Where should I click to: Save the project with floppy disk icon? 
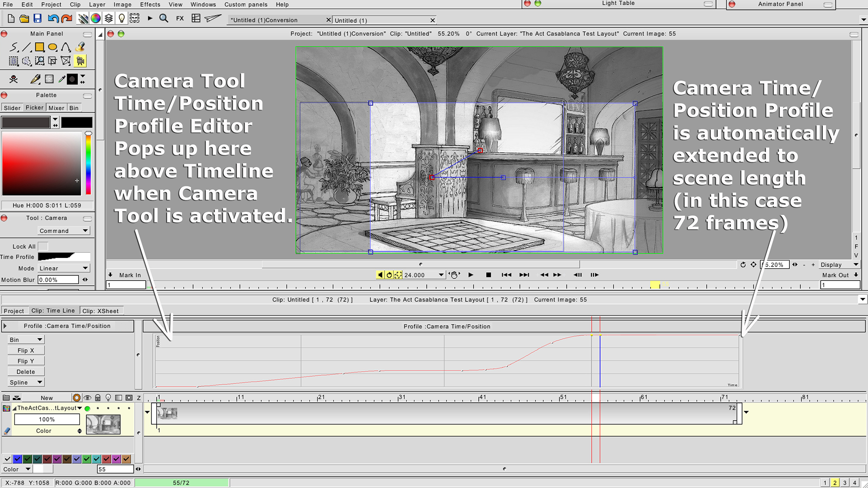(38, 19)
